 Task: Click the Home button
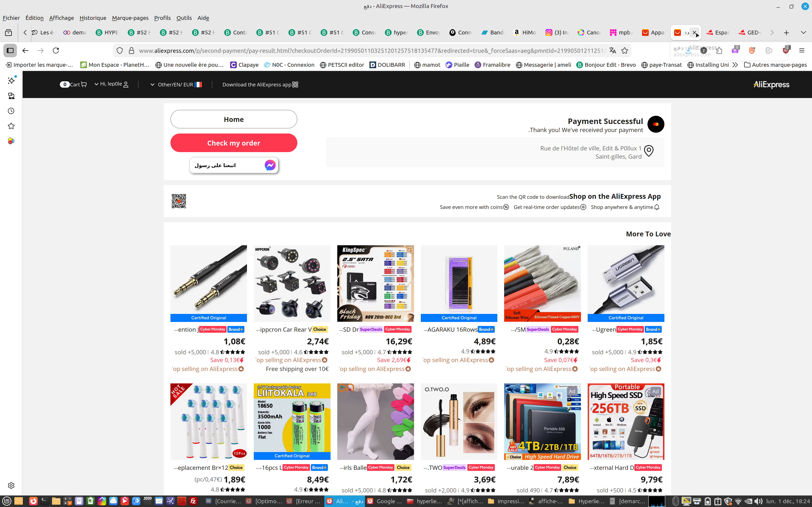234,119
